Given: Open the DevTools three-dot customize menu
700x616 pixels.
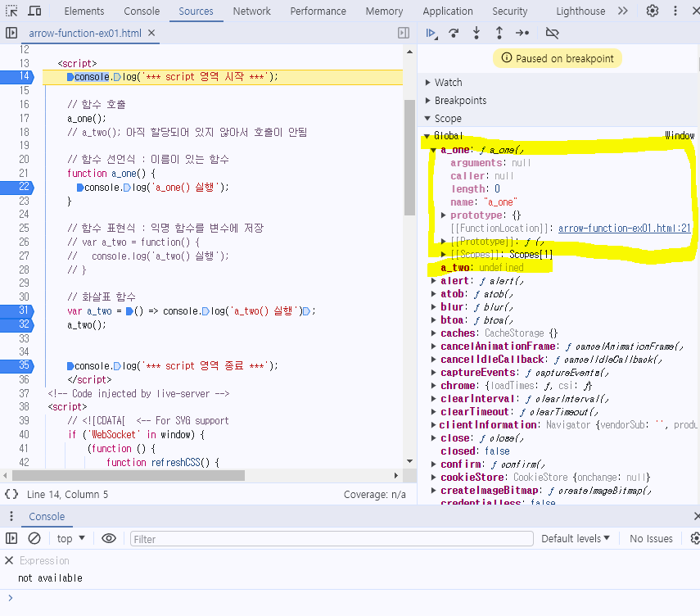Looking at the screenshot, I should pos(675,11).
